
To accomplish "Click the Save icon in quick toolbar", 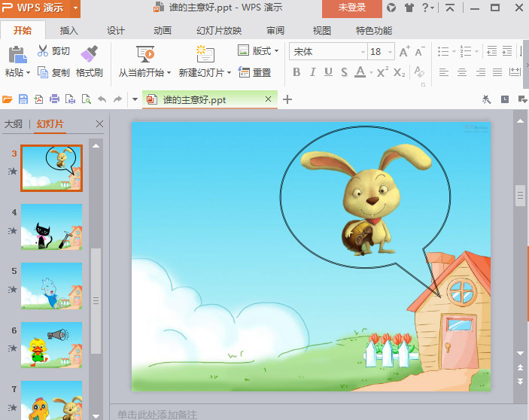I will pyautogui.click(x=23, y=99).
